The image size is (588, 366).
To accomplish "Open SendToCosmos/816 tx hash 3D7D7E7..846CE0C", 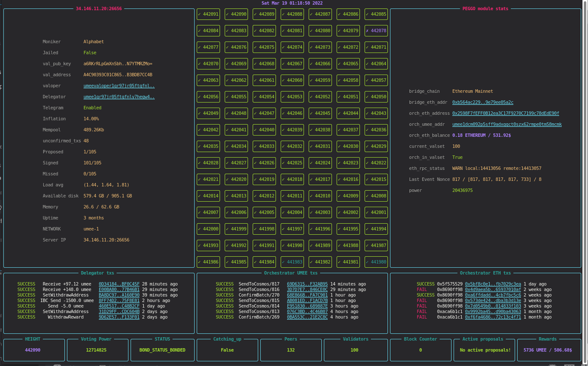I will (x=307, y=289).
